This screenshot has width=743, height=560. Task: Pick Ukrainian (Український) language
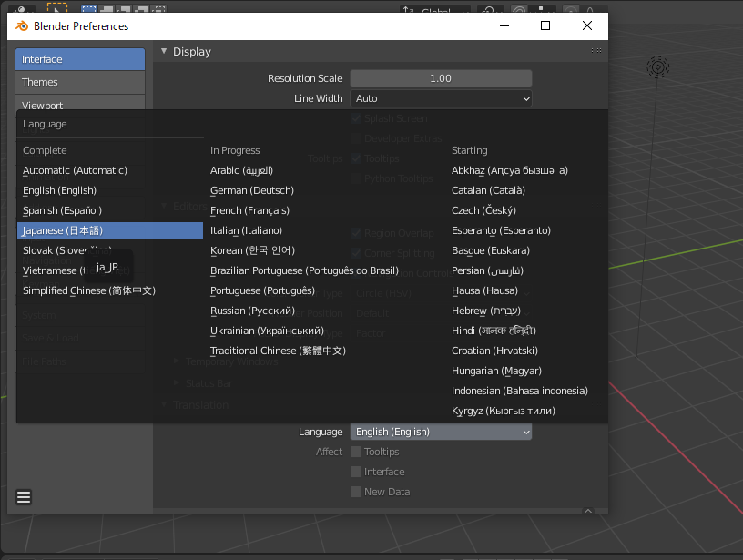(x=268, y=331)
